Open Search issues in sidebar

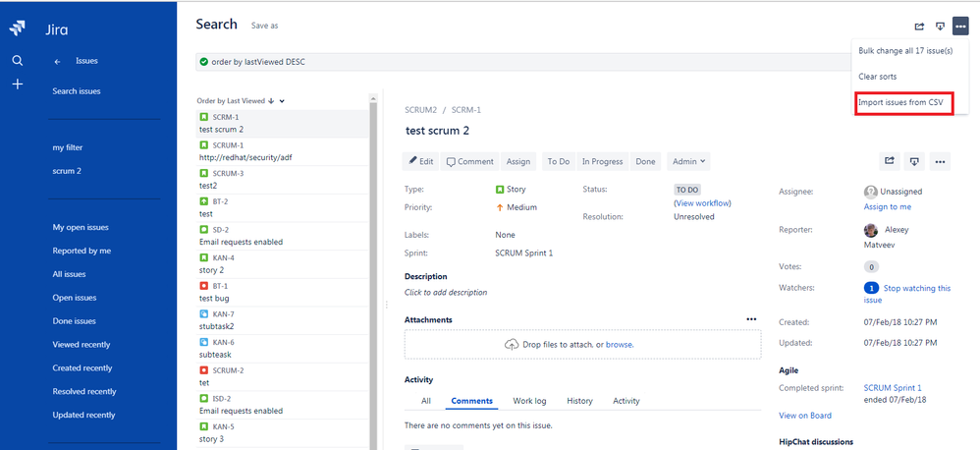point(77,91)
